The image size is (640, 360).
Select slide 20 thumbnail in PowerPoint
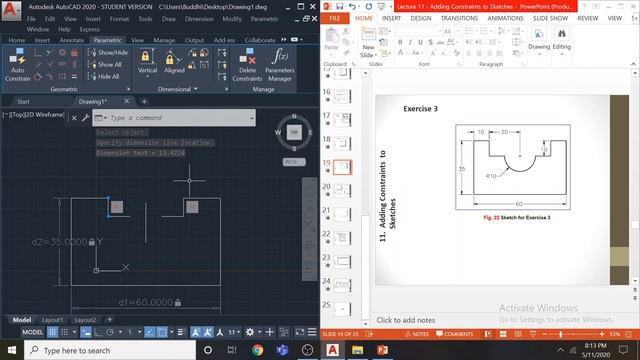click(342, 190)
